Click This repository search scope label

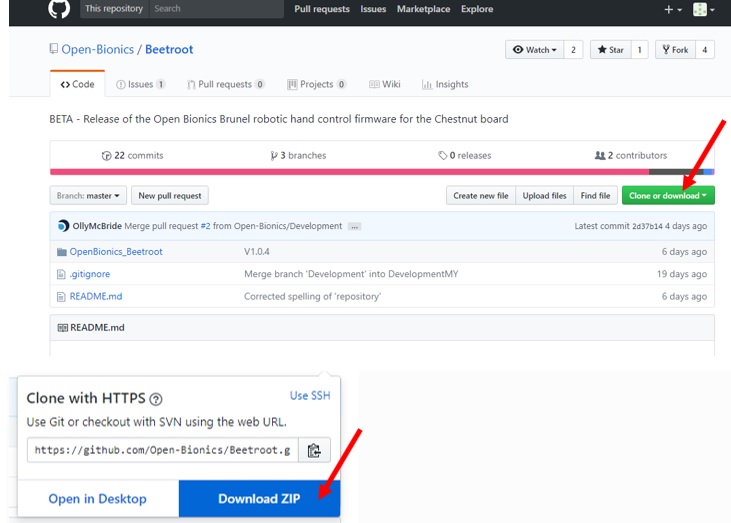tap(114, 9)
